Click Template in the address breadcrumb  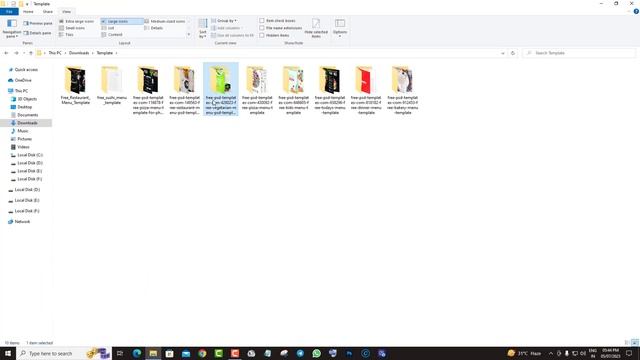104,53
